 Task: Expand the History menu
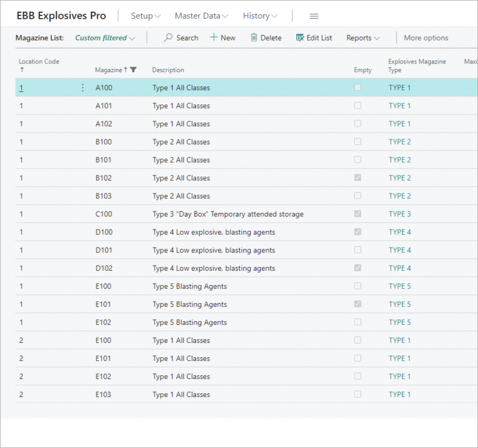coord(260,16)
